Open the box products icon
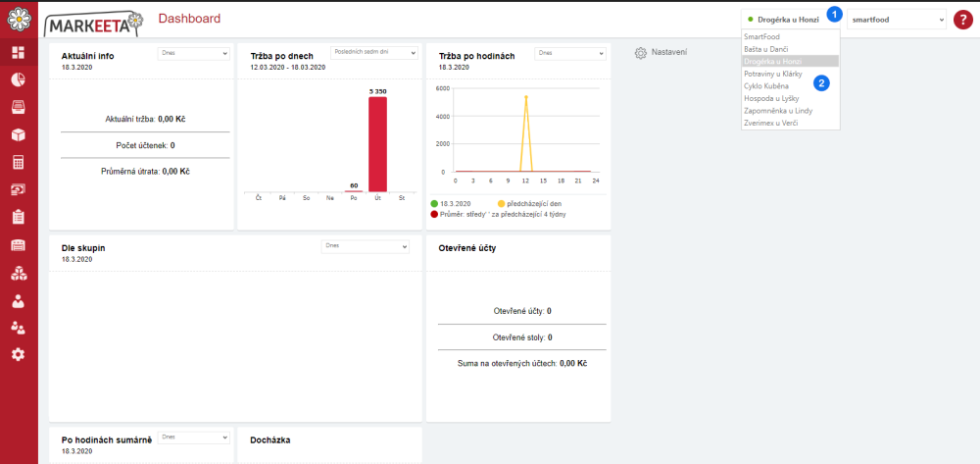 click(19, 135)
